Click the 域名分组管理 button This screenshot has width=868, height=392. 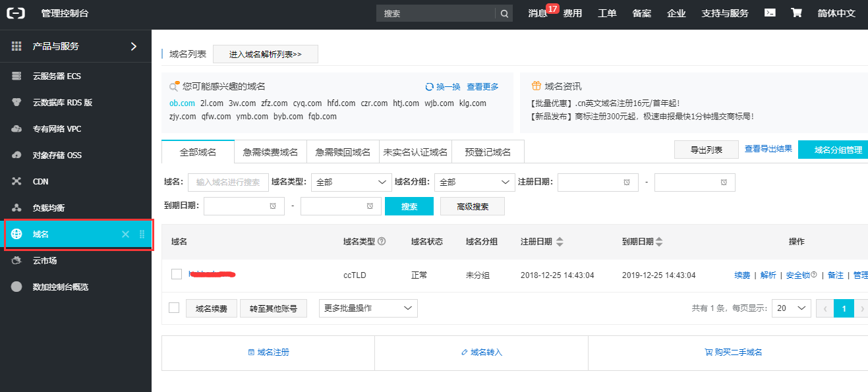click(x=833, y=150)
